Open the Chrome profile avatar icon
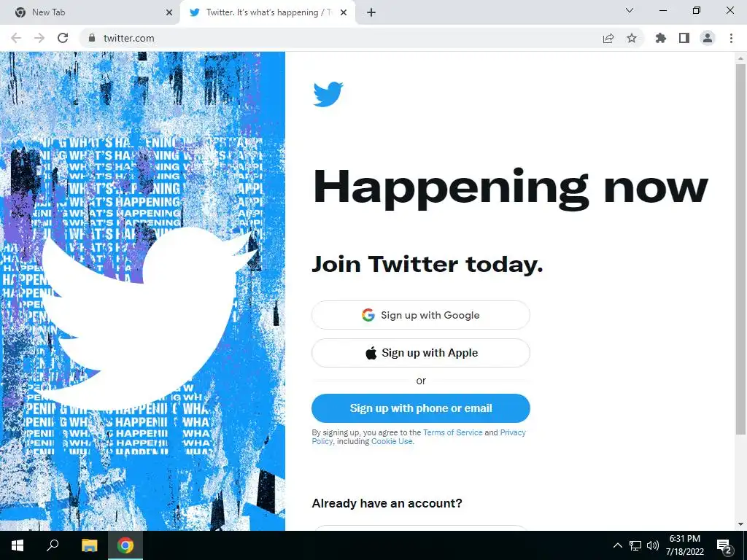 coord(708,38)
